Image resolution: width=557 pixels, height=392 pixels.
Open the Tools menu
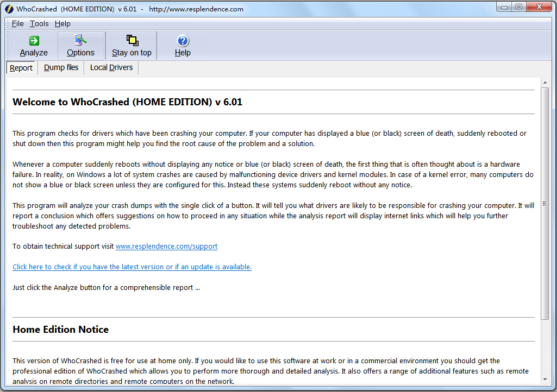point(39,24)
